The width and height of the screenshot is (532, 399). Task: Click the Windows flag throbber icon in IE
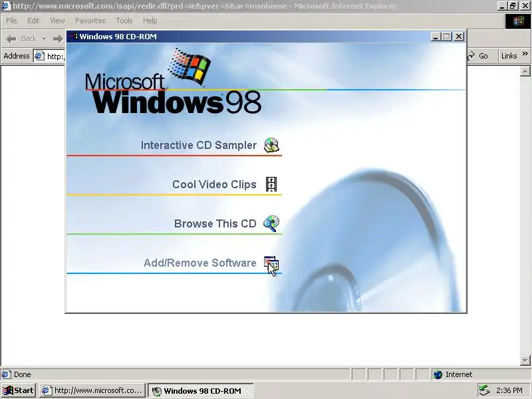[x=518, y=21]
